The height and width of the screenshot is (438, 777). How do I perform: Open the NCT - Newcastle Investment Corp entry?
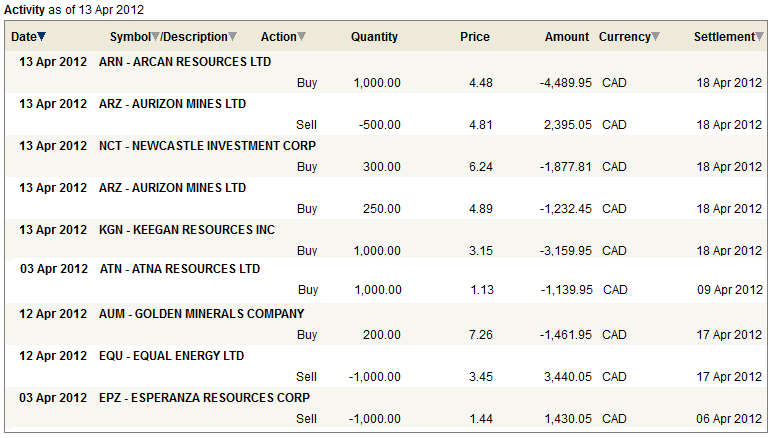coord(207,146)
